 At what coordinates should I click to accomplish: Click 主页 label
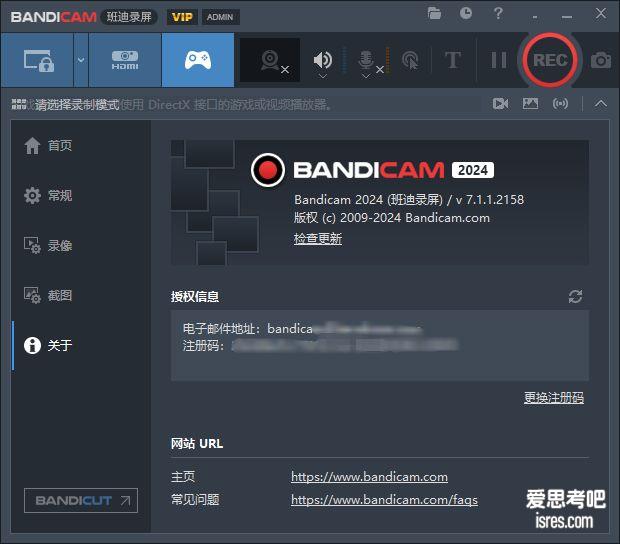click(183, 477)
